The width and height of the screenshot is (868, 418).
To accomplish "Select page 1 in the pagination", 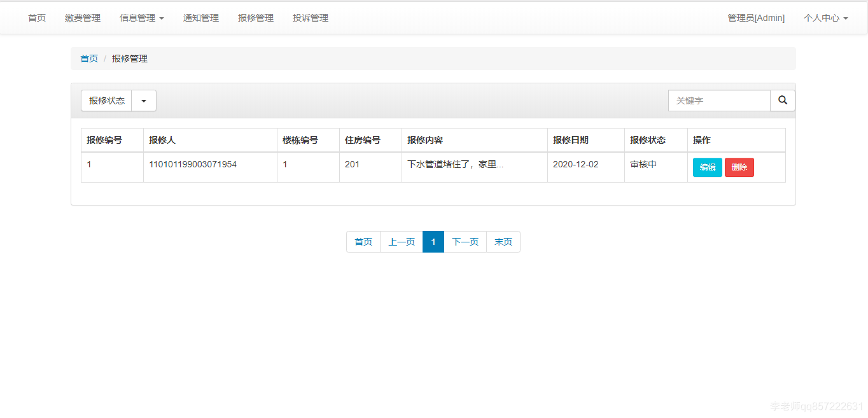I will click(433, 242).
